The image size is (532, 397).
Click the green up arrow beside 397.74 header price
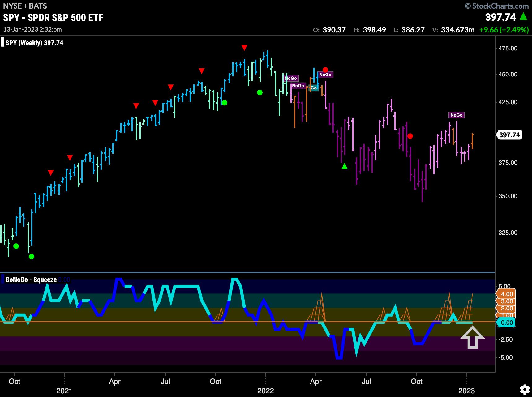pos(523,17)
